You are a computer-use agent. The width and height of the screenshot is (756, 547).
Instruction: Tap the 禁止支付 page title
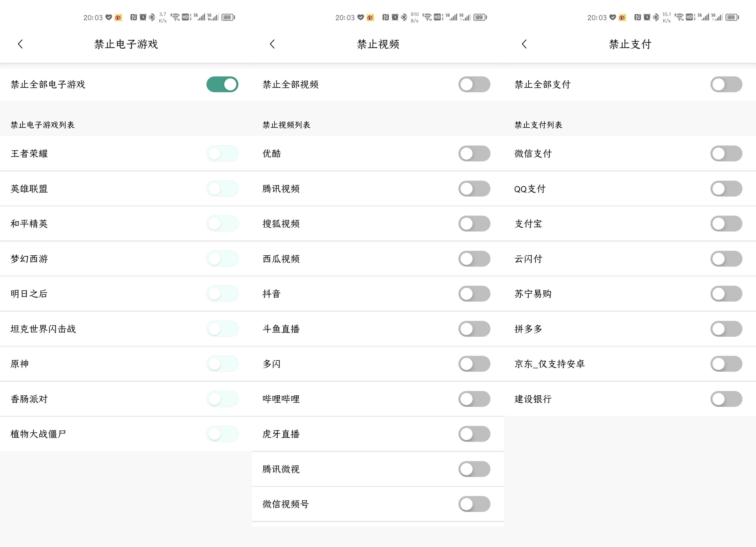(x=630, y=44)
